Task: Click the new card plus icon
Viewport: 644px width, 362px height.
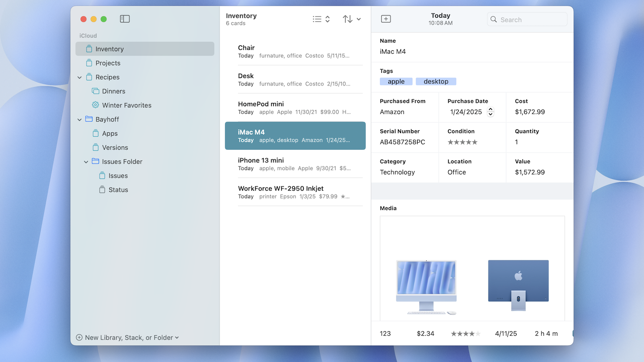Action: tap(386, 19)
